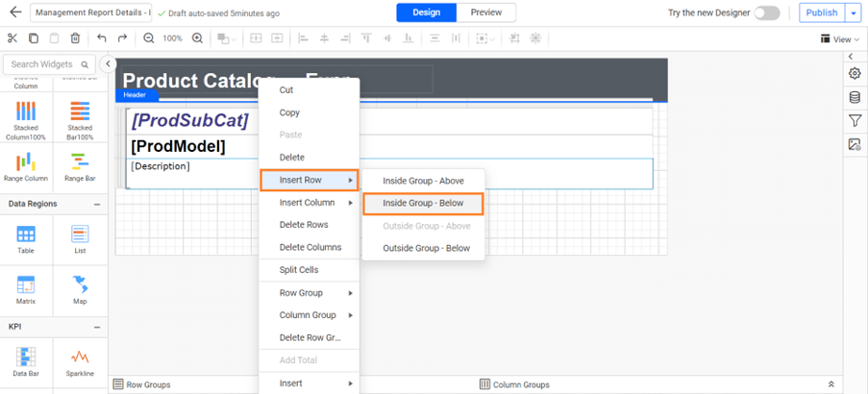This screenshot has height=394, width=868.
Task: Select the Table data region widget
Action: tap(26, 239)
